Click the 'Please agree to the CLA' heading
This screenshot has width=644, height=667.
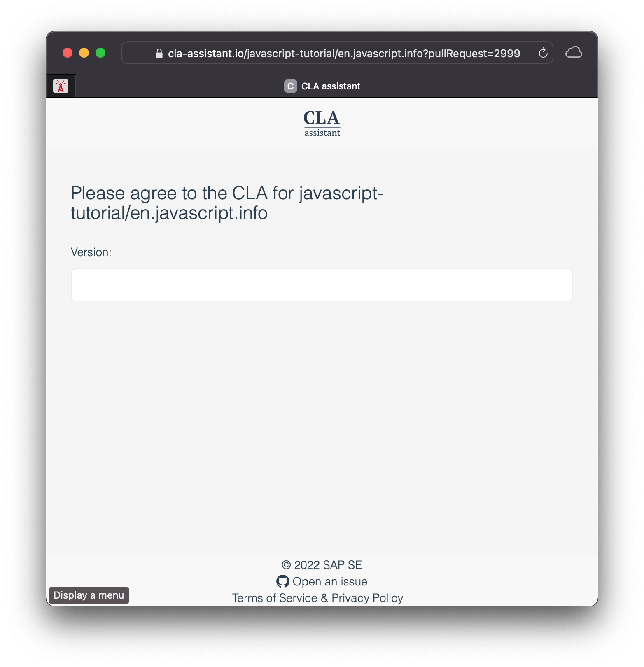(227, 203)
